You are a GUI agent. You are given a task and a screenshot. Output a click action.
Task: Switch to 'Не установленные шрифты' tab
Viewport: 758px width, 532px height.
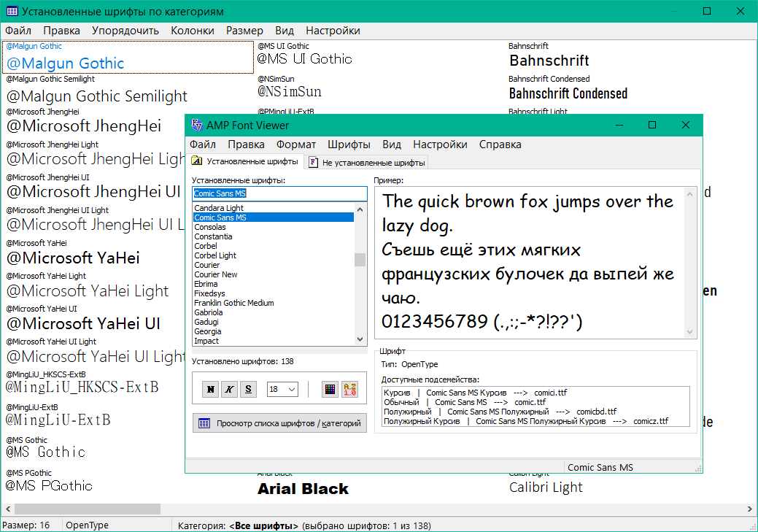point(367,163)
